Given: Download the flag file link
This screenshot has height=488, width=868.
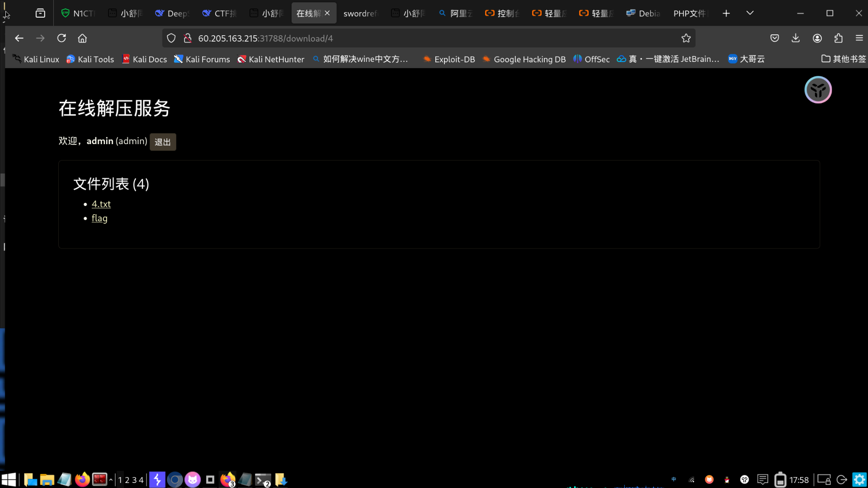Looking at the screenshot, I should point(99,218).
